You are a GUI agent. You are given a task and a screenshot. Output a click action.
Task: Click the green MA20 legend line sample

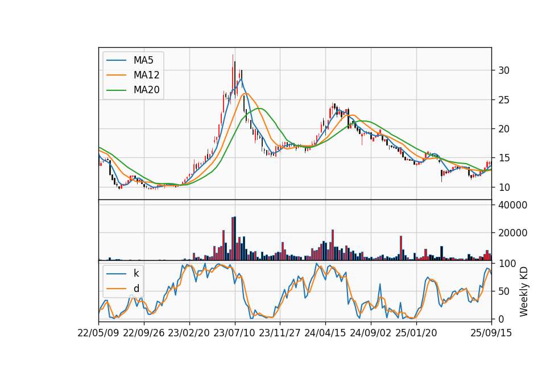(x=116, y=90)
